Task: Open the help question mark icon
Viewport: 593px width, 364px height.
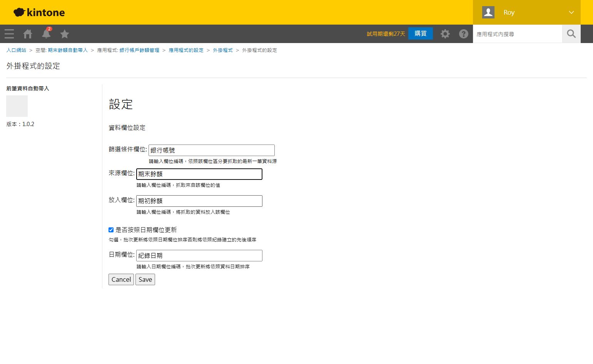Action: 464,34
